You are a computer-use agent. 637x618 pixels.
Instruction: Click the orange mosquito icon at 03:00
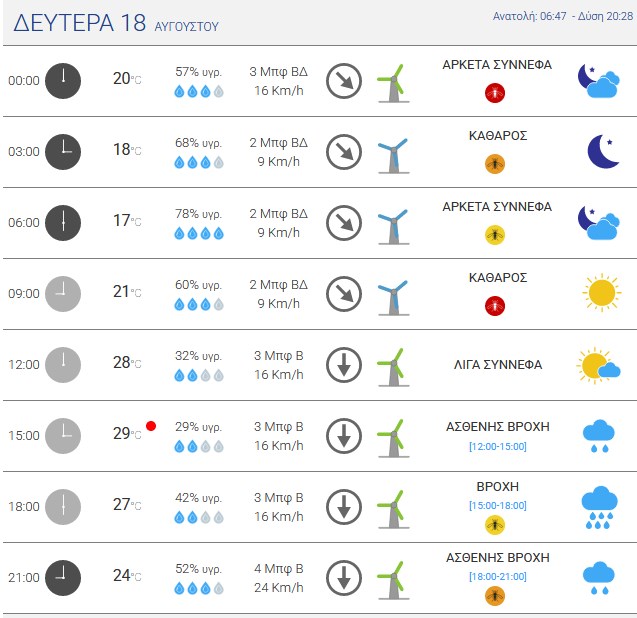[495, 164]
